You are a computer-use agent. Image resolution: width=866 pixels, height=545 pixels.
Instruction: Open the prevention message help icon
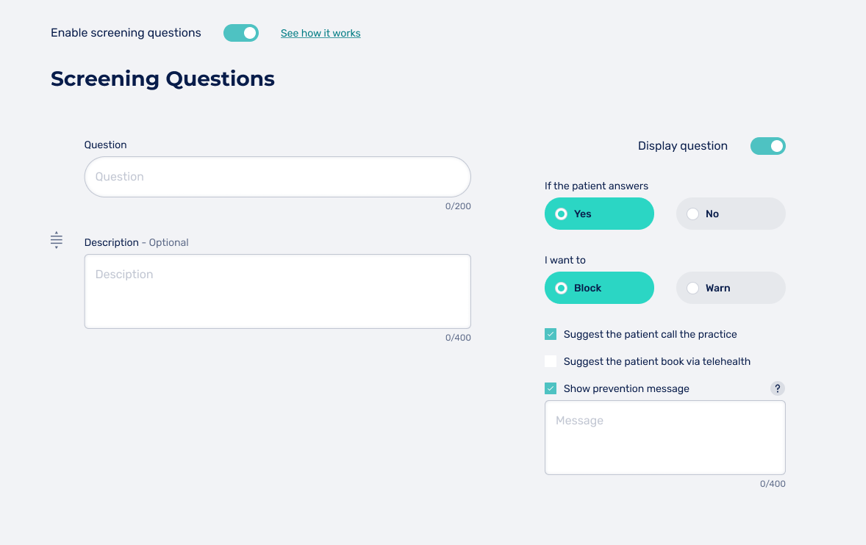[x=777, y=389]
